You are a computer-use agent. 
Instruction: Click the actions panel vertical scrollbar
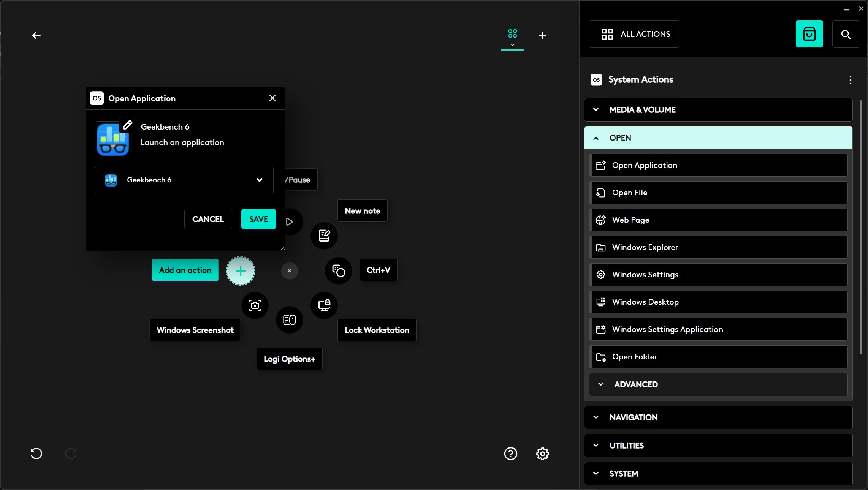click(860, 228)
